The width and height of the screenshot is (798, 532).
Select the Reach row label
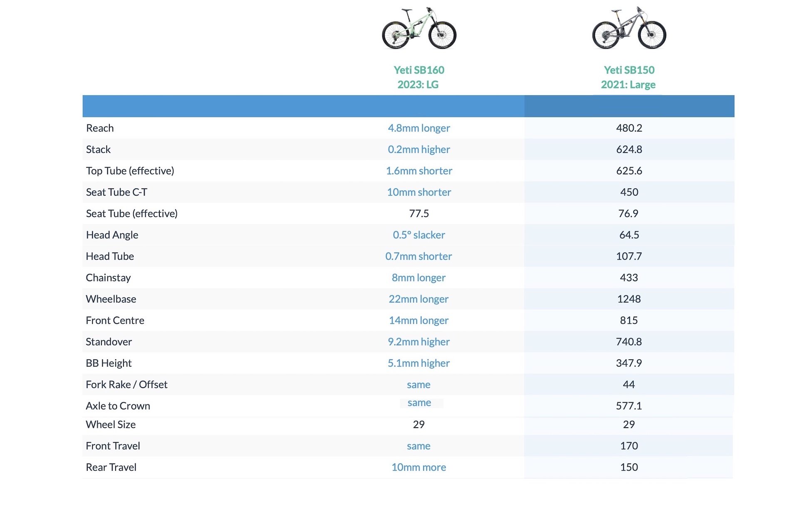click(100, 128)
